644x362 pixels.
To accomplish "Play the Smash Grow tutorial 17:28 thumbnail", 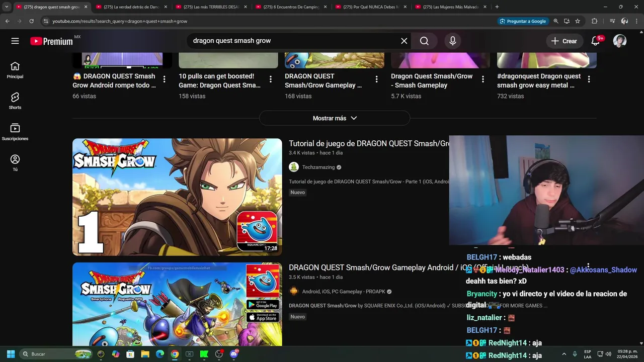I will [x=177, y=197].
